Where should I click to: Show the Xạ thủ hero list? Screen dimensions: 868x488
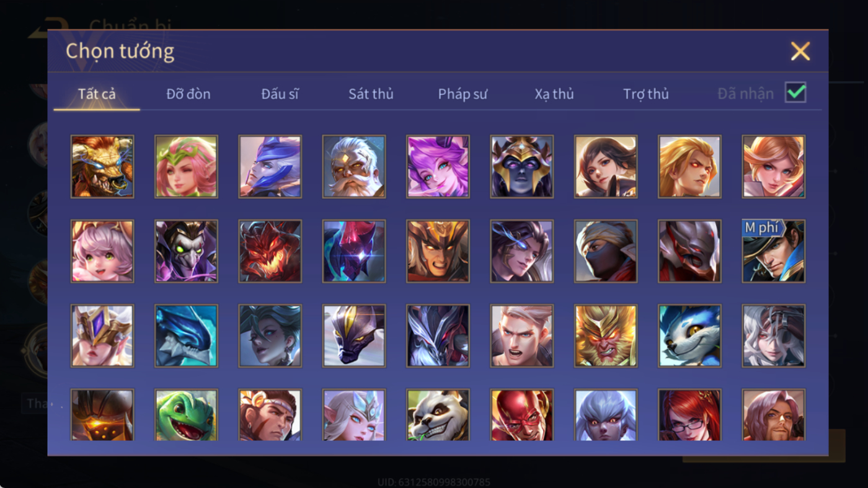pyautogui.click(x=554, y=94)
